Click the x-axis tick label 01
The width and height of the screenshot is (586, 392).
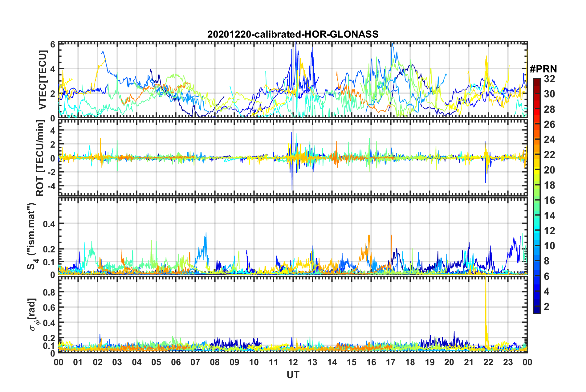(x=78, y=362)
